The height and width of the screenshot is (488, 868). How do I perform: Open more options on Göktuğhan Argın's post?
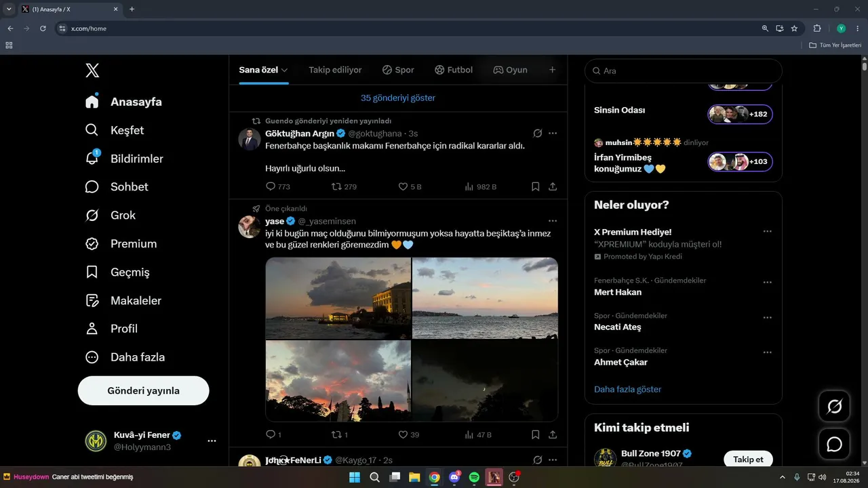coord(553,134)
